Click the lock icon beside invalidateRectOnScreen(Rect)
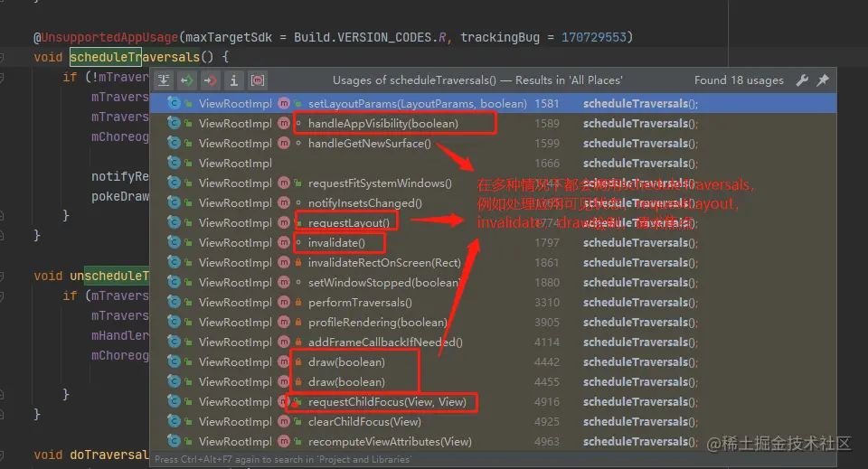This screenshot has width=868, height=469. click(298, 263)
